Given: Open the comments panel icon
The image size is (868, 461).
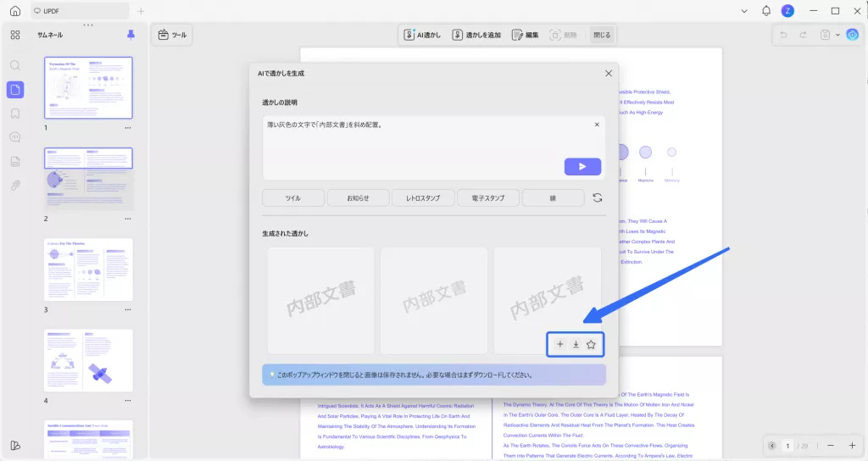Looking at the screenshot, I should point(15,137).
